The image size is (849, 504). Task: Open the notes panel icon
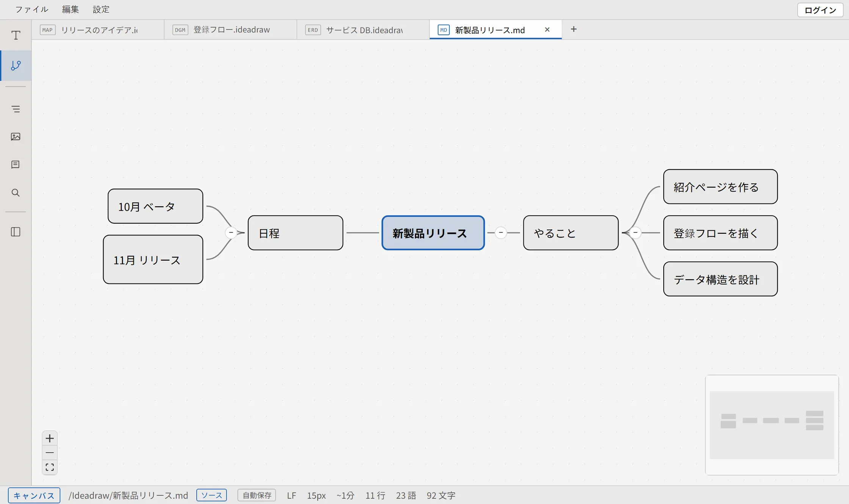point(16,164)
